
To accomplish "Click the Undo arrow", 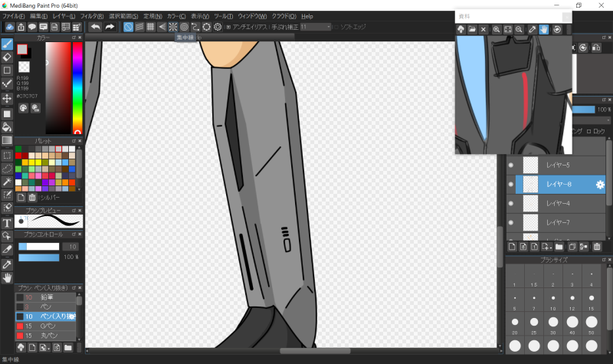I will coord(95,27).
